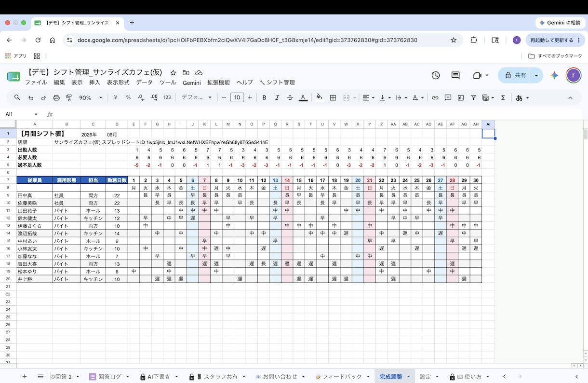588x383 pixels.
Task: Open the borders tool
Action: click(333, 97)
